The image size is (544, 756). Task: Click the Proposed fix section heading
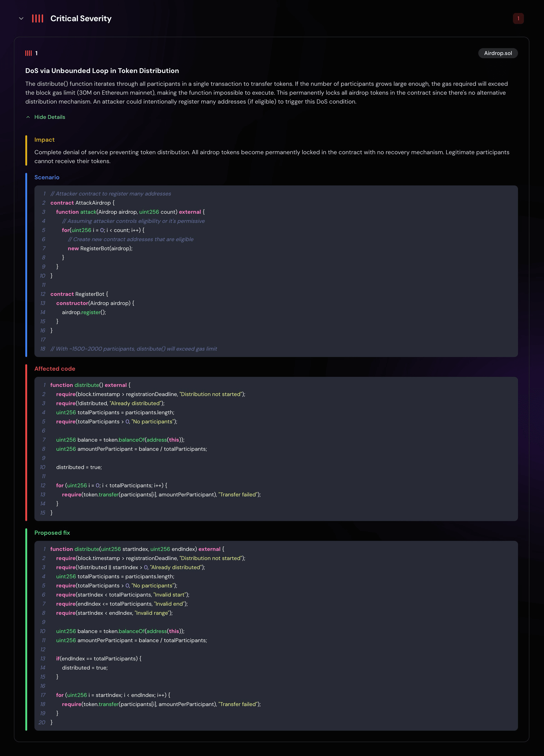coord(52,533)
